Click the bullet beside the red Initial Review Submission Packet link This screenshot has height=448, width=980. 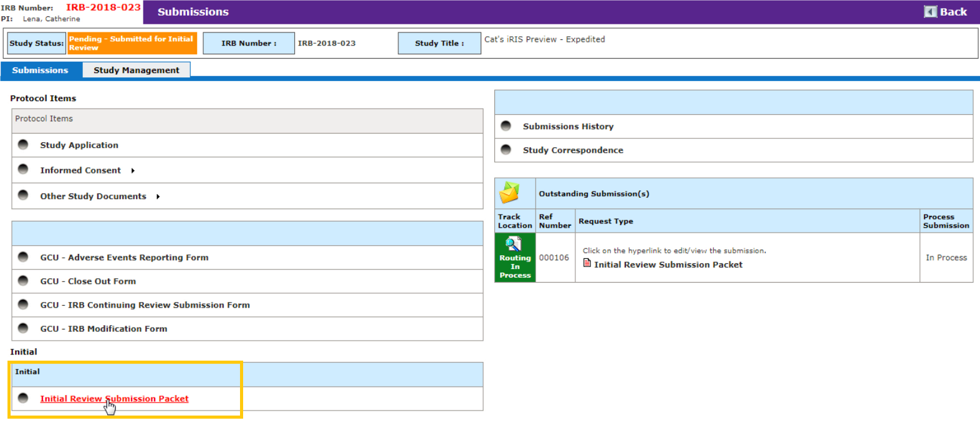click(23, 397)
